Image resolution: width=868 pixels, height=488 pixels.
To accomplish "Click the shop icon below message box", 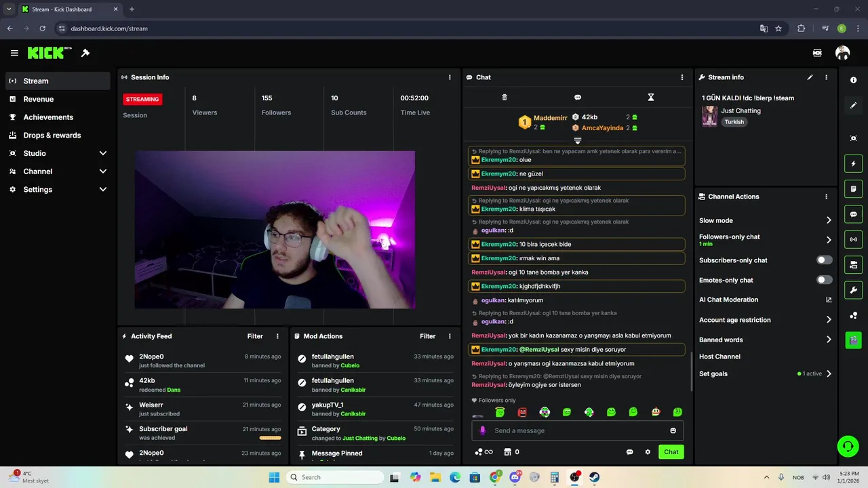I will (507, 452).
